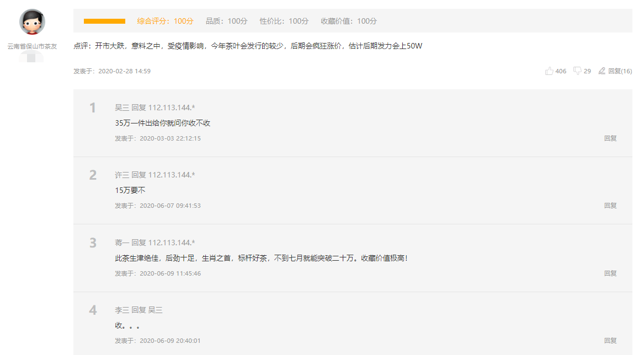Click the 收藏价值:100分 rating label
Screen dimensions: 644x355
349,21
